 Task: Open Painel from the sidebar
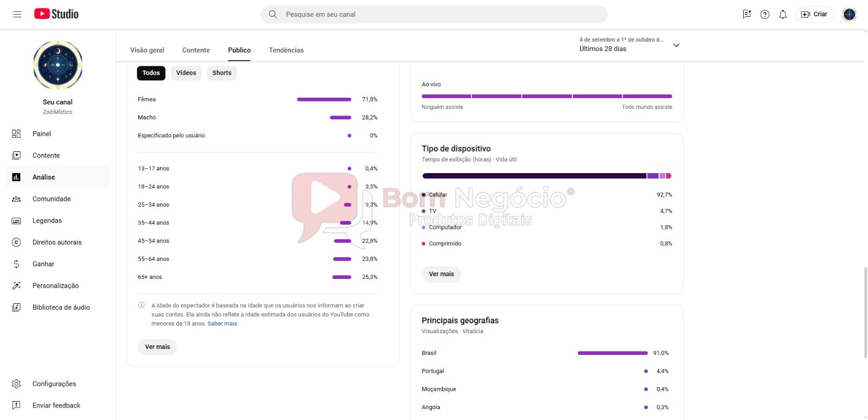(42, 134)
